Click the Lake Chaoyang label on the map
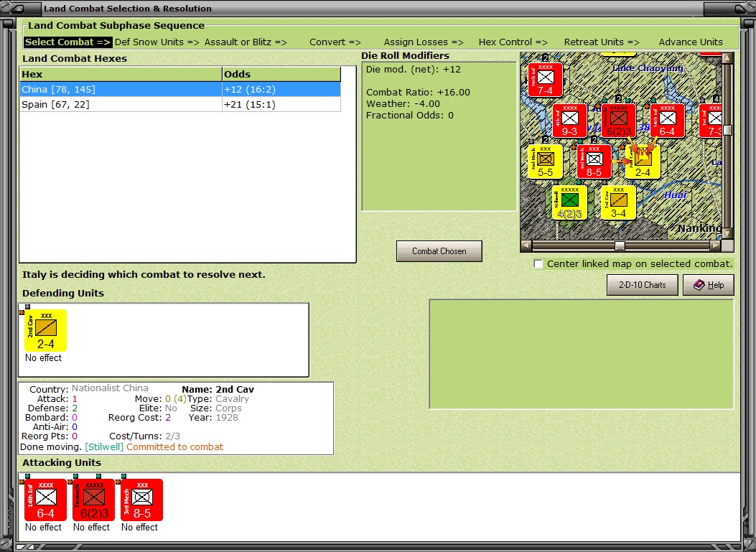 pos(648,68)
